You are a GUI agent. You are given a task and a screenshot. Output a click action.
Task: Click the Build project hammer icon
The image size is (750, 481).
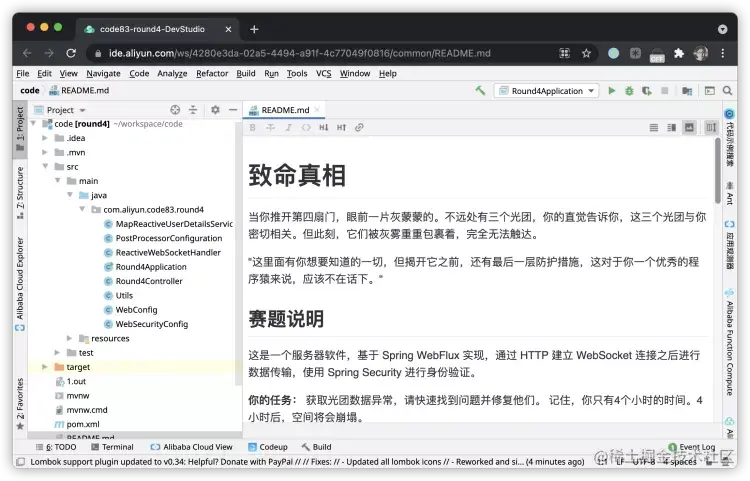(480, 90)
